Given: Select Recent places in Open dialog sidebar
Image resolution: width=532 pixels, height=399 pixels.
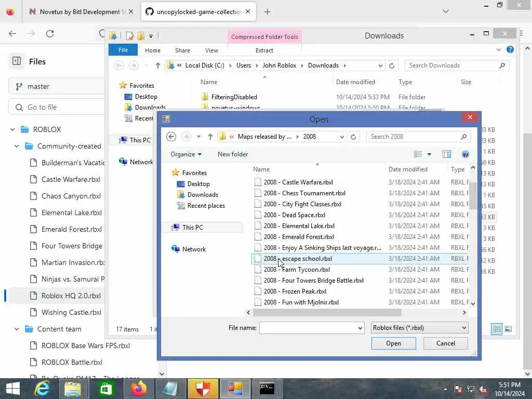Looking at the screenshot, I should [x=206, y=206].
